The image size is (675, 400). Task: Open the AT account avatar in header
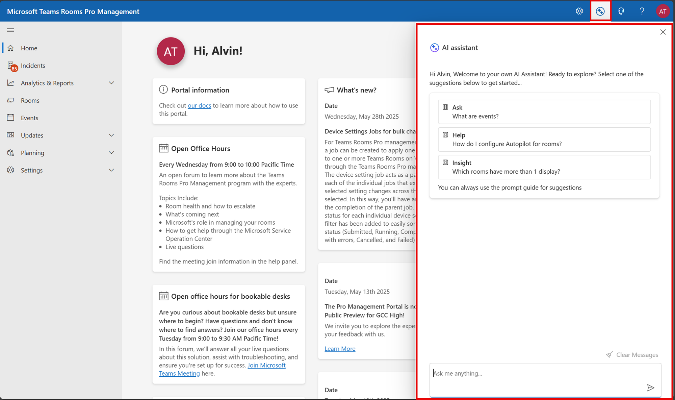[663, 12]
